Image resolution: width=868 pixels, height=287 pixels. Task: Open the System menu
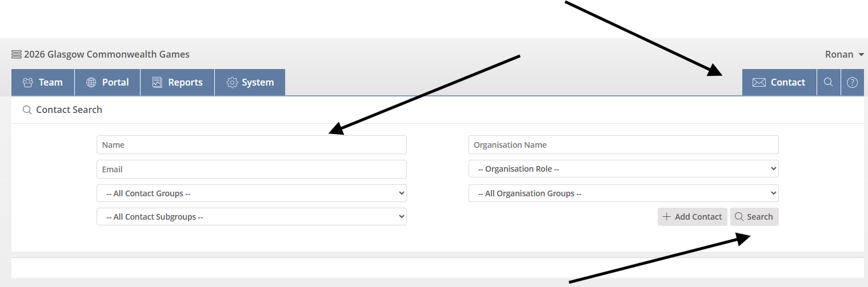click(250, 82)
